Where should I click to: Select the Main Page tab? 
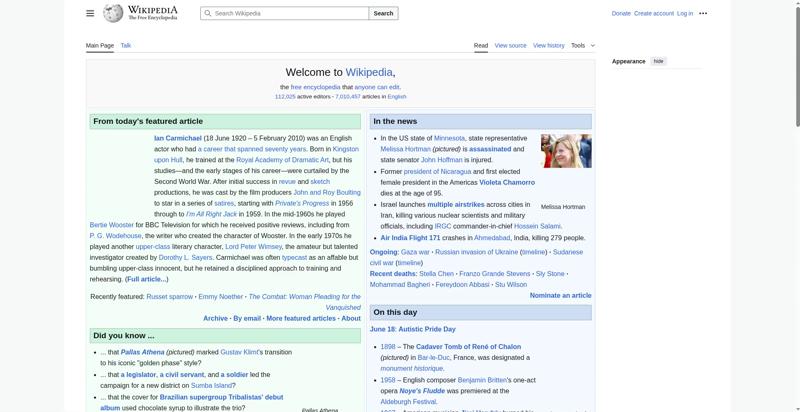100,45
